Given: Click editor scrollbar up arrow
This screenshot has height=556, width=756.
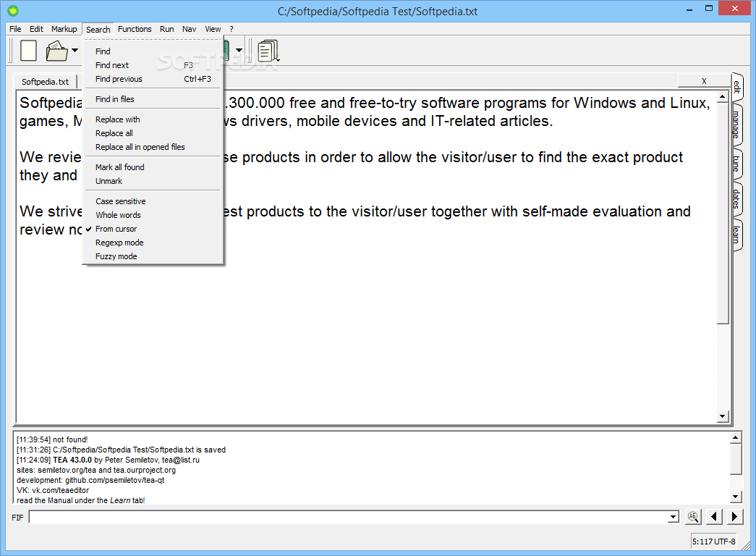Looking at the screenshot, I should tap(722, 97).
